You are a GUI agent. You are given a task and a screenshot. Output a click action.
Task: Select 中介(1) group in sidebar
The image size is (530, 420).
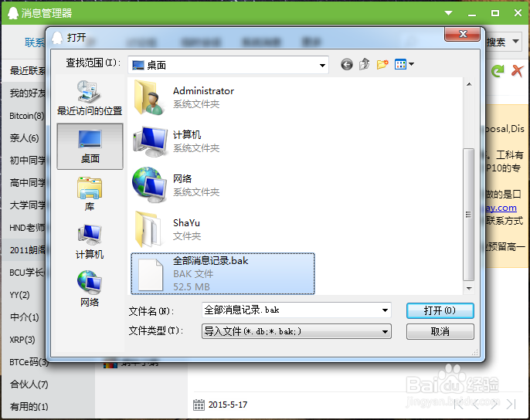pos(25,317)
